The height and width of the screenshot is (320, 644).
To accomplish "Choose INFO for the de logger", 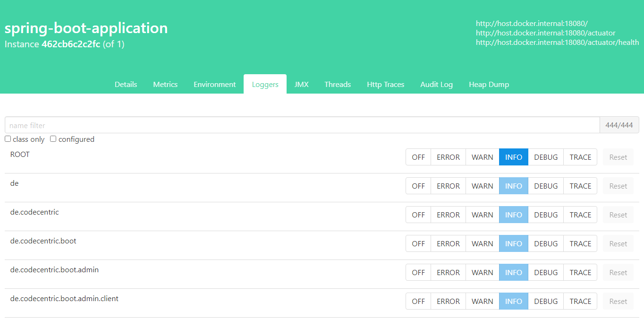I will [514, 186].
